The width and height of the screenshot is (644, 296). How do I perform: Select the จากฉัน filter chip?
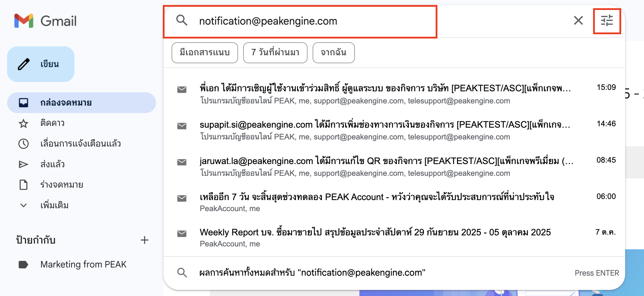pyautogui.click(x=333, y=53)
